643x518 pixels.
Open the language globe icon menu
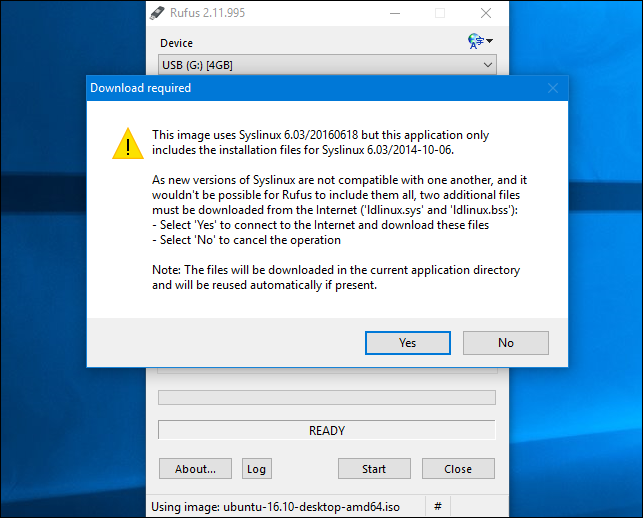pyautogui.click(x=479, y=41)
